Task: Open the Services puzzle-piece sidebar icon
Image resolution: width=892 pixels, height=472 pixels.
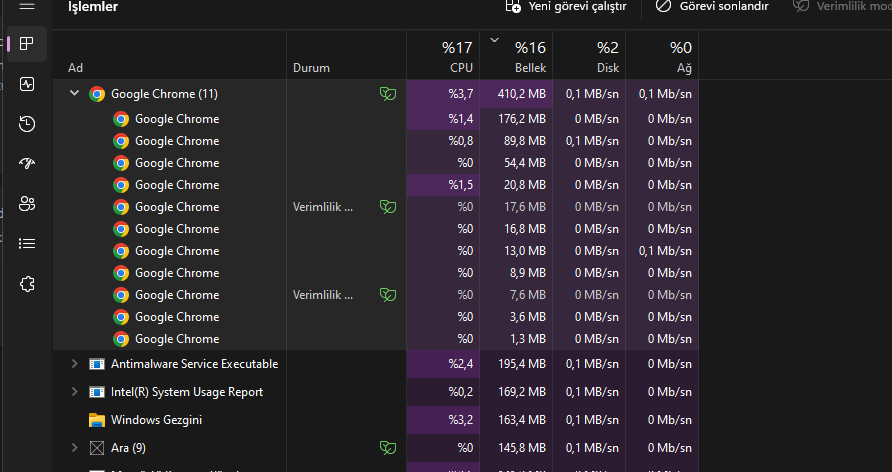Action: [27, 284]
